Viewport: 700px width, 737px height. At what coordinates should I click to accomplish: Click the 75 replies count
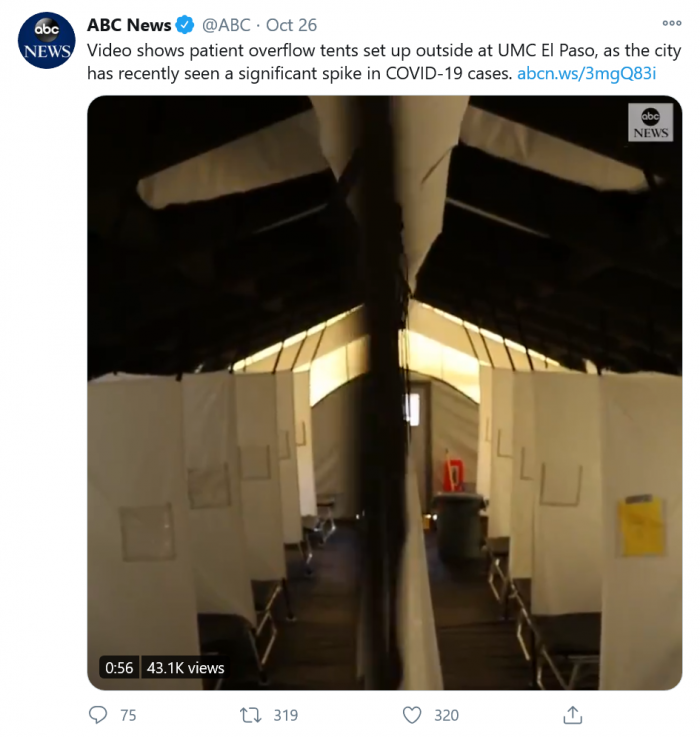pyautogui.click(x=128, y=715)
